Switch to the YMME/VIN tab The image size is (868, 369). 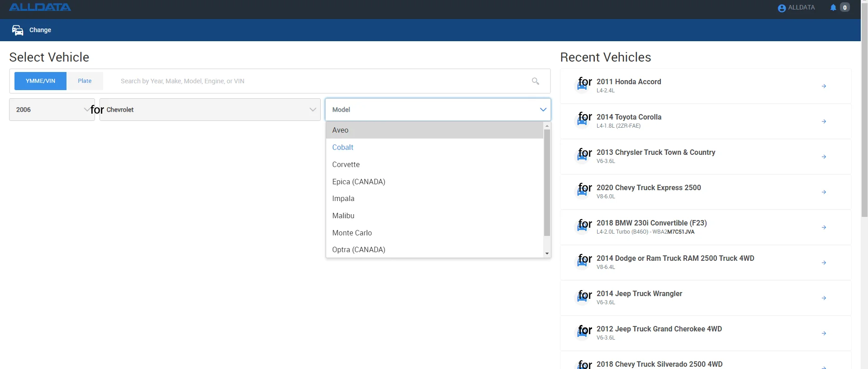[40, 81]
